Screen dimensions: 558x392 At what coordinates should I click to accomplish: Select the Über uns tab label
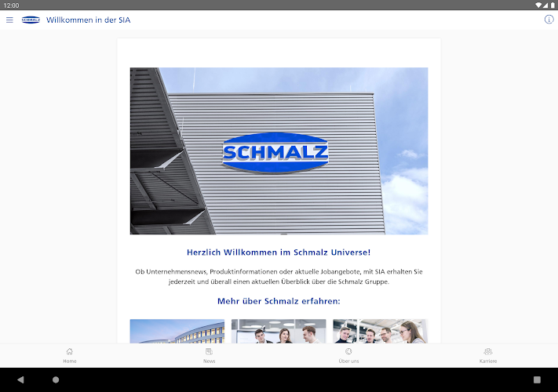[348, 361]
